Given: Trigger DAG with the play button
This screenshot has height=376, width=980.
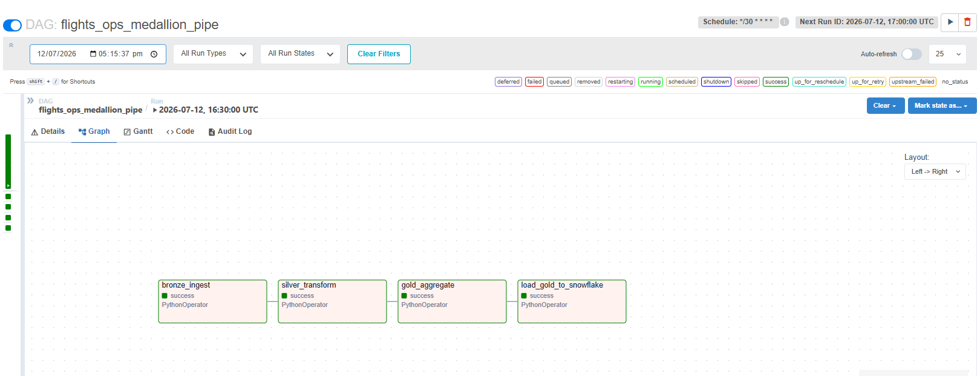Looking at the screenshot, I should tap(950, 22).
